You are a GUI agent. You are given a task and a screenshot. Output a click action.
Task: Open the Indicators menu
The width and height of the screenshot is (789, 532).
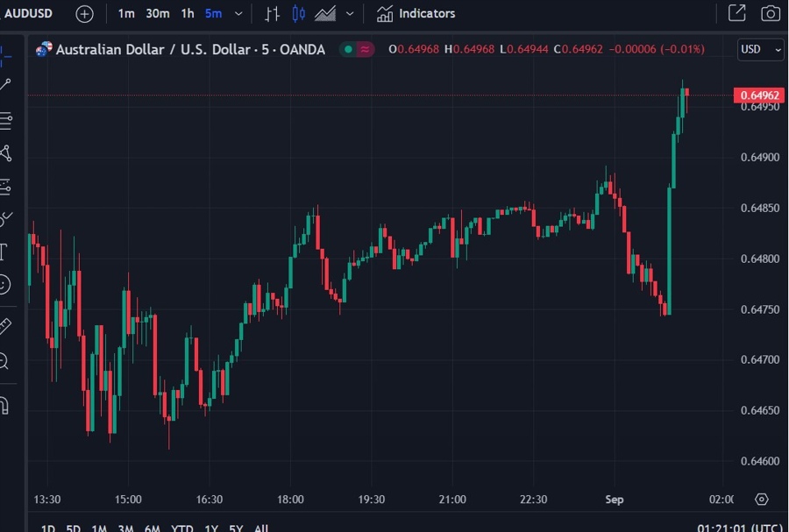click(416, 13)
